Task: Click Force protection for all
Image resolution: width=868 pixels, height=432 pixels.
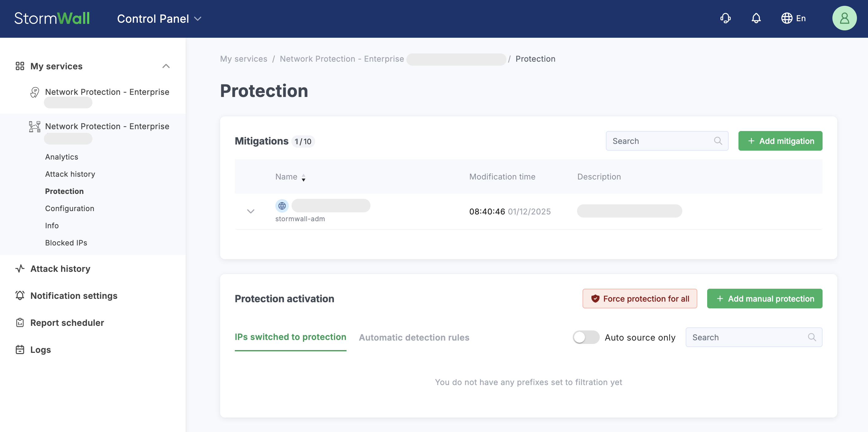Action: [x=639, y=298]
